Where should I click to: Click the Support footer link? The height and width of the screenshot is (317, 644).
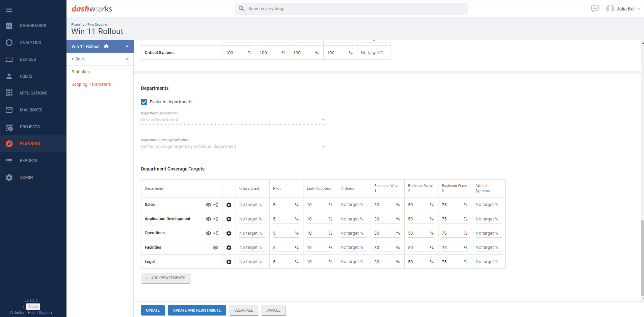click(46, 313)
